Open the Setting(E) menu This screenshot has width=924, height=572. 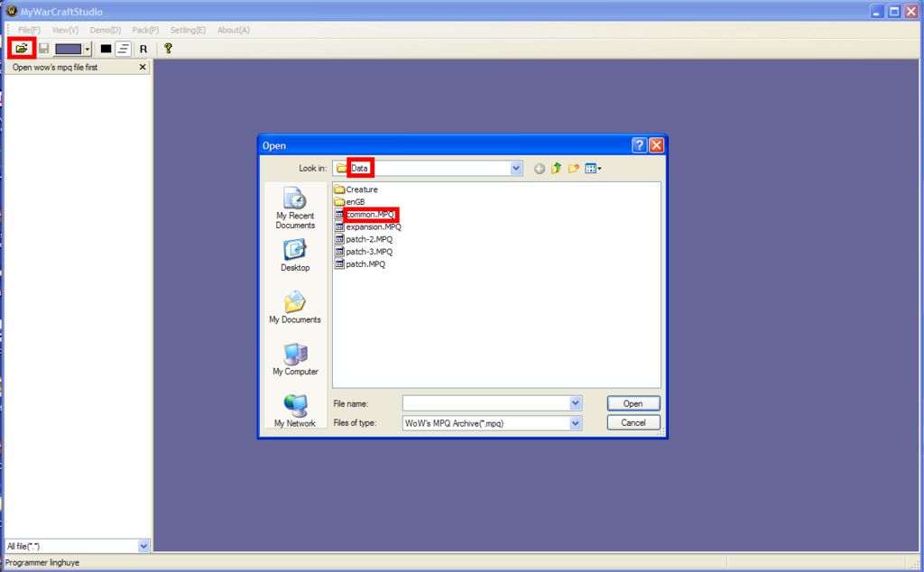[x=188, y=30]
